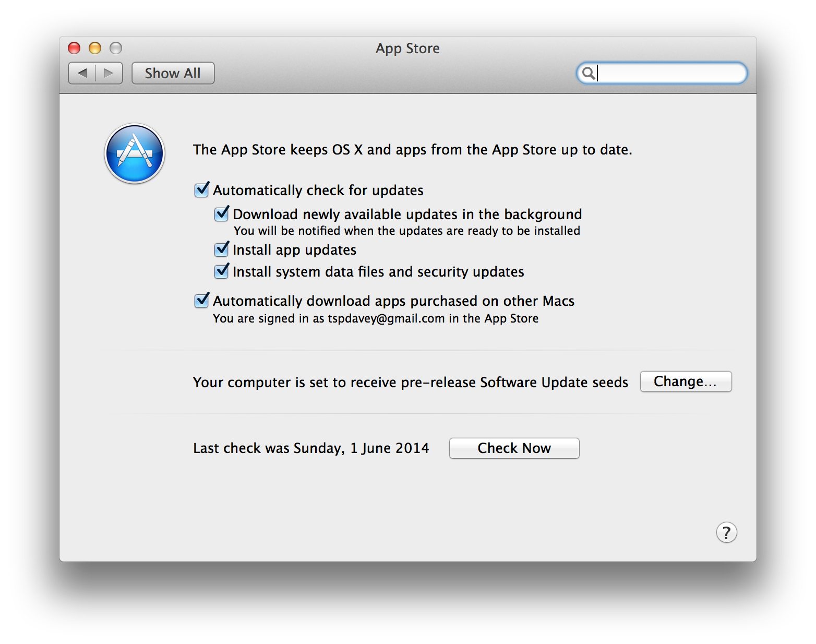The height and width of the screenshot is (644, 816).
Task: Toggle the Install app updates checkbox
Action: click(x=222, y=249)
